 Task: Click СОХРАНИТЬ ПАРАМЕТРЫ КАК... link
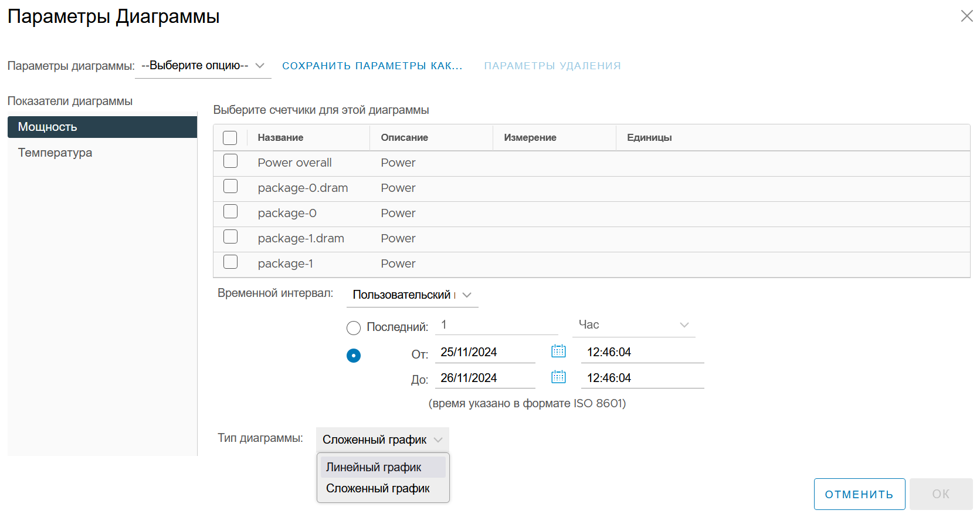(372, 66)
